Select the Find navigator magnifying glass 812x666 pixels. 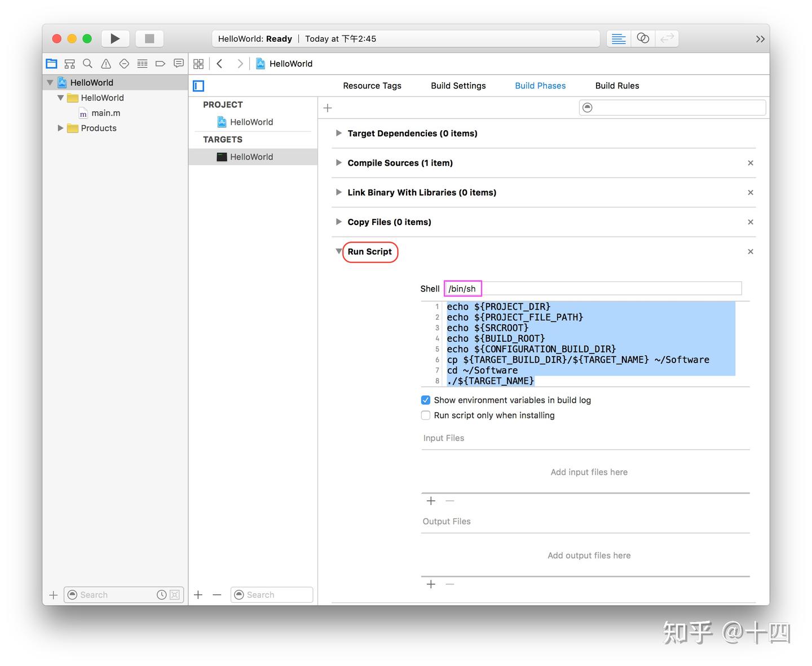87,63
